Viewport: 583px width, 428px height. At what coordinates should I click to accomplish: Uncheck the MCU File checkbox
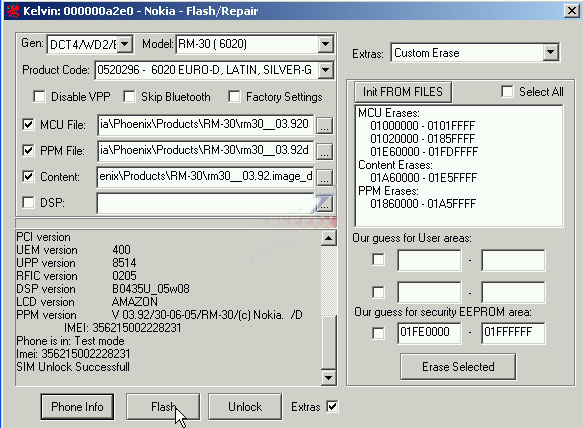click(28, 125)
